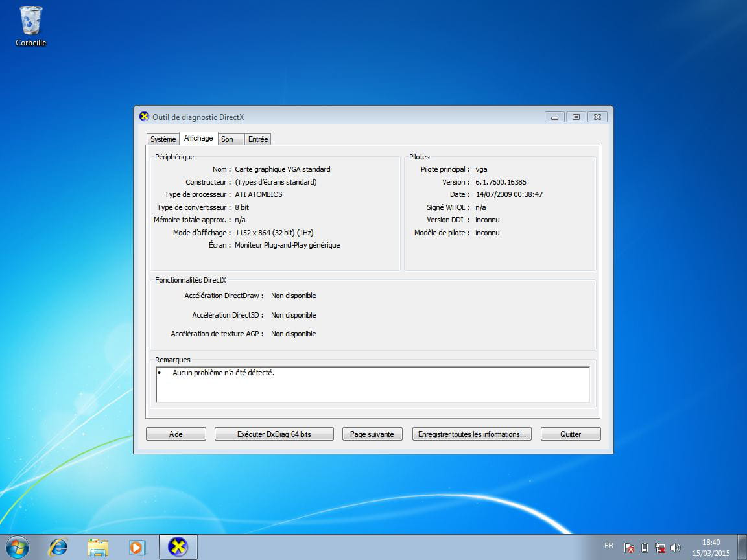
Task: Click inside the Remarques text box
Action: [x=373, y=385]
